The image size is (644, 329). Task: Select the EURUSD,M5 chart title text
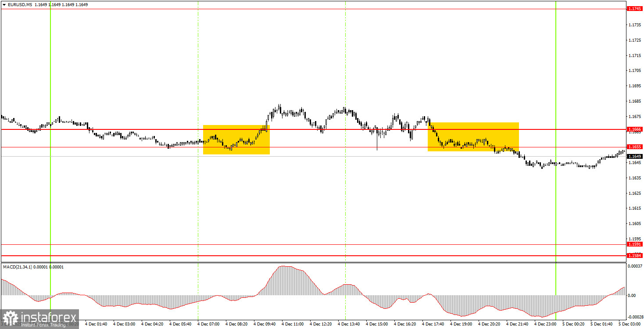(19, 4)
